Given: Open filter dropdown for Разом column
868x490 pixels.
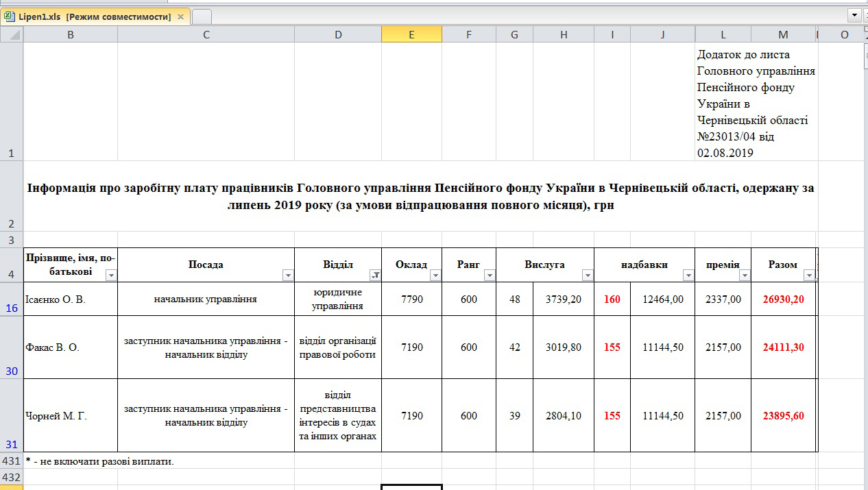Looking at the screenshot, I should [809, 275].
